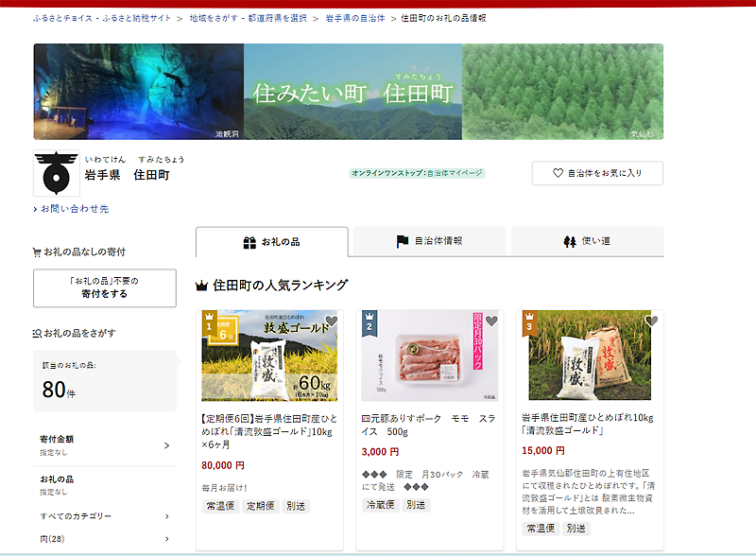Viewport: 756px width, 556px height.
Task: Expand the 肉(28) category
Action: click(x=167, y=539)
